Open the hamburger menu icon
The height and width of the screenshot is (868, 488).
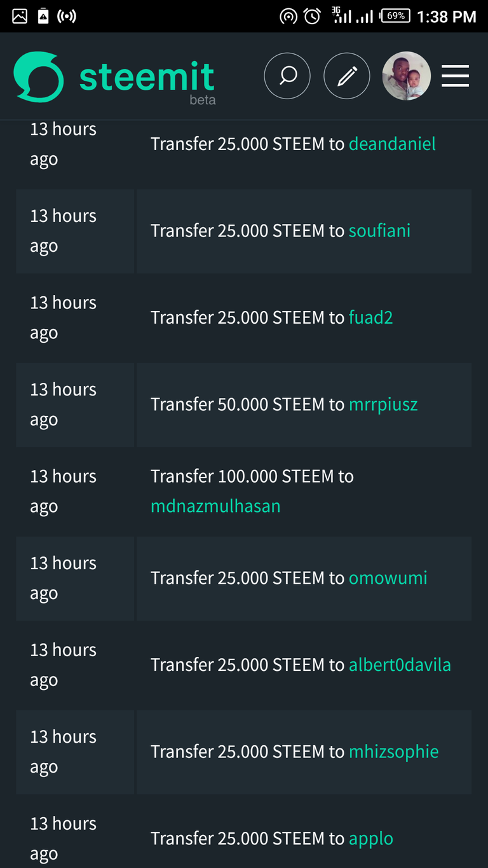click(455, 76)
